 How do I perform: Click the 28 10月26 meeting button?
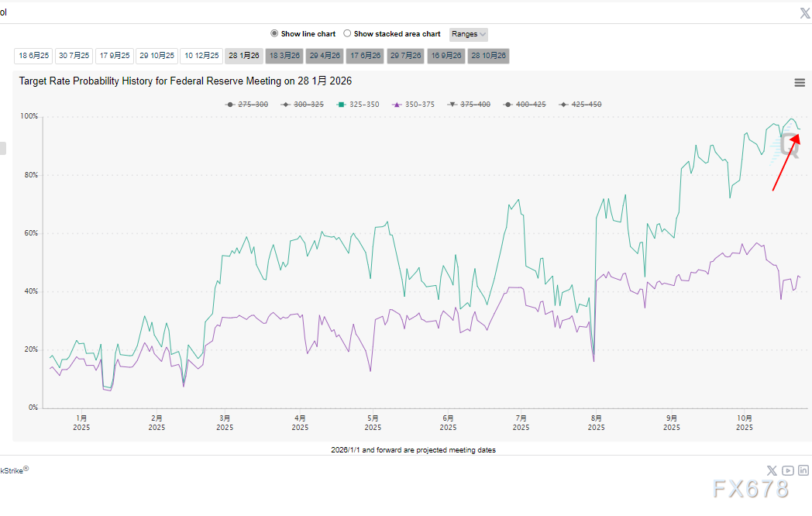[489, 56]
